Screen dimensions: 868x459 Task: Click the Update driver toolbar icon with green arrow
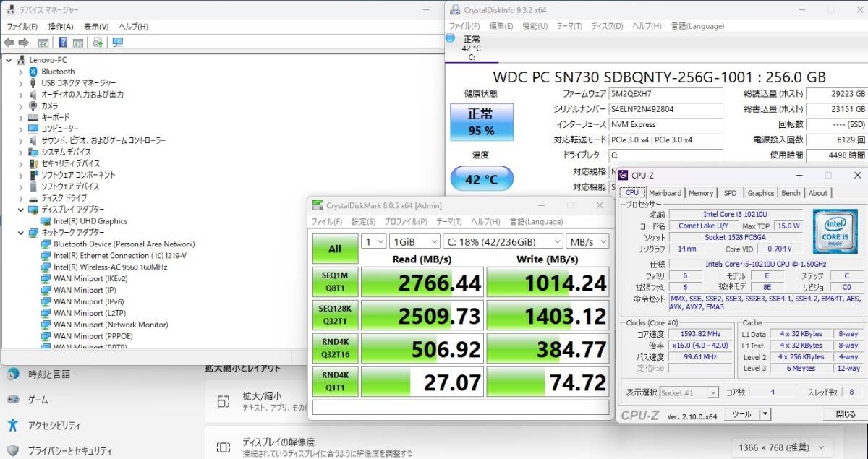pyautogui.click(x=98, y=43)
